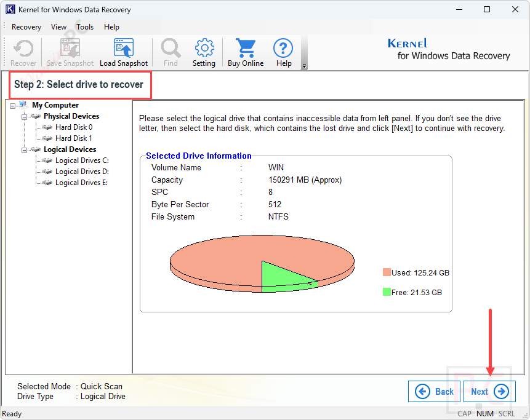Select Logical Drives D:
The image size is (530, 420).
[x=82, y=172]
